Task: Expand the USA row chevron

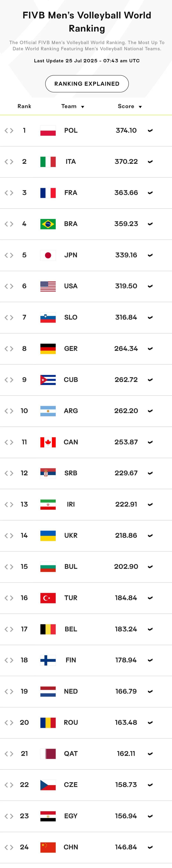Action: pyautogui.click(x=150, y=286)
